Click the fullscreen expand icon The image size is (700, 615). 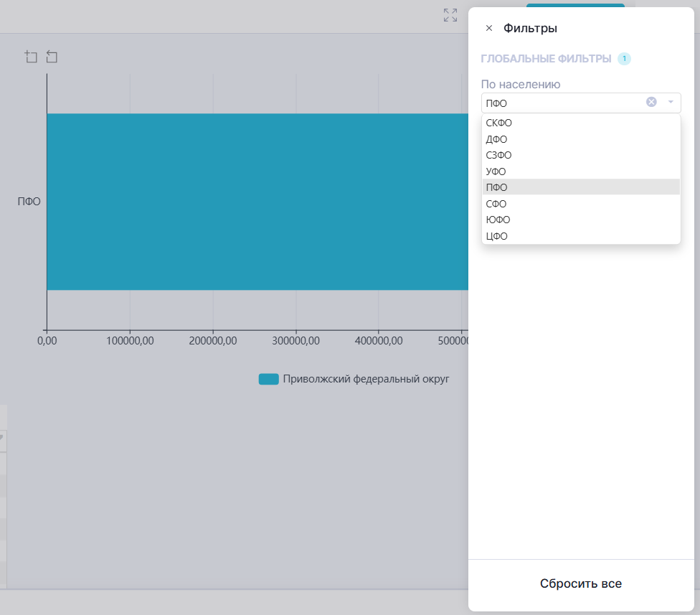pyautogui.click(x=450, y=15)
